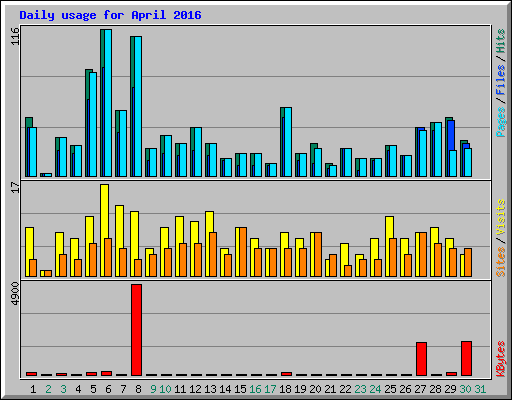
Task: Click the green Hits legend label
Action: [501, 41]
